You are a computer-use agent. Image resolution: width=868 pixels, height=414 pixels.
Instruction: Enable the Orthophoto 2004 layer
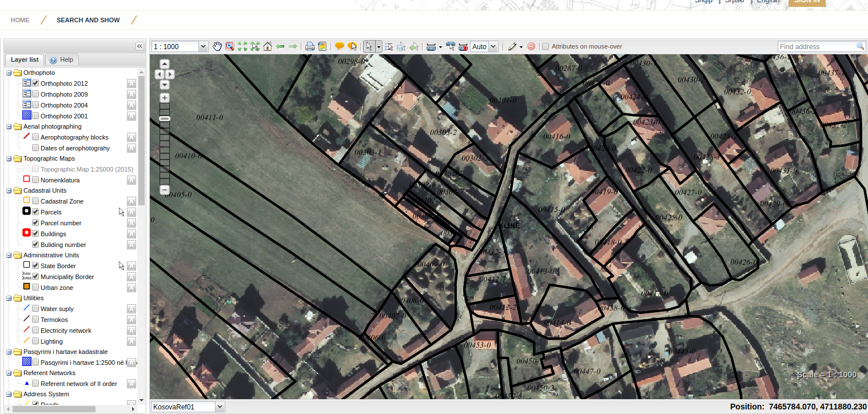pyautogui.click(x=35, y=105)
